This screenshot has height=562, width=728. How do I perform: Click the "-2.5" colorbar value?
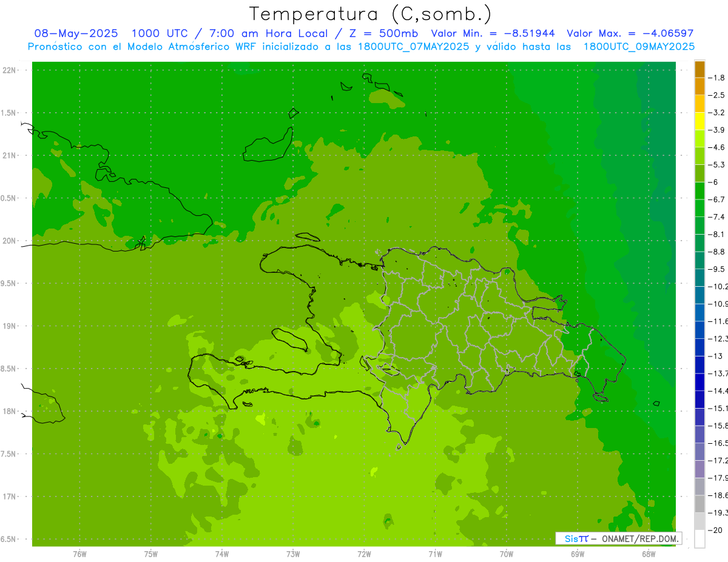pos(716,95)
